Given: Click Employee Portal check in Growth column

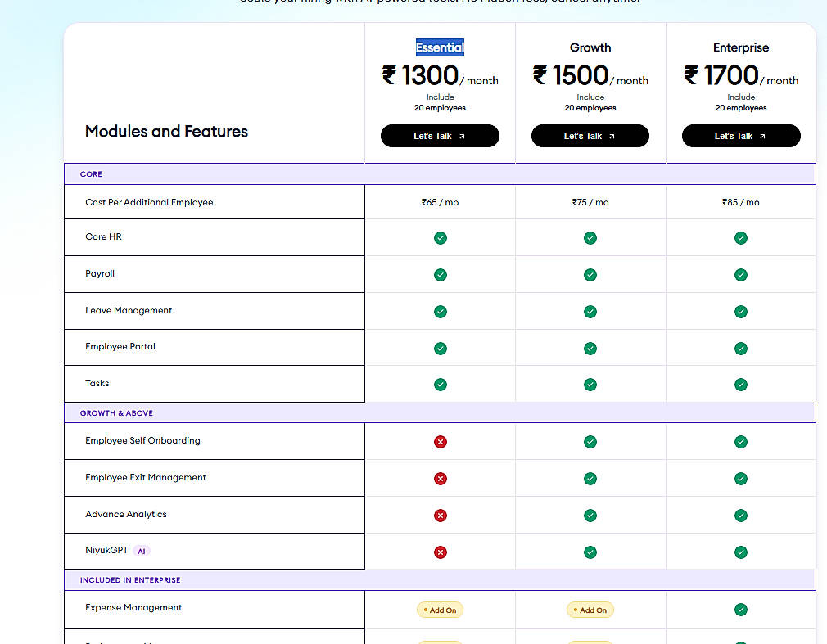Looking at the screenshot, I should tap(590, 349).
